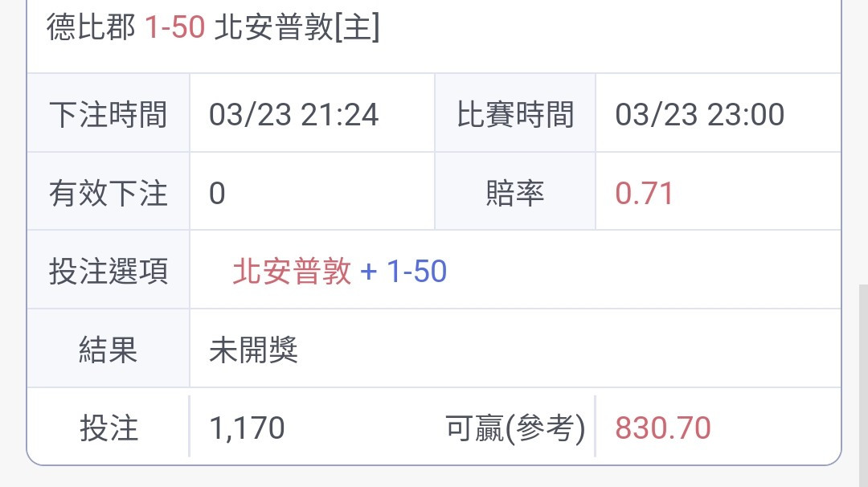The height and width of the screenshot is (487, 868).
Task: Select the red 1-50 score text in title
Action: (175, 27)
